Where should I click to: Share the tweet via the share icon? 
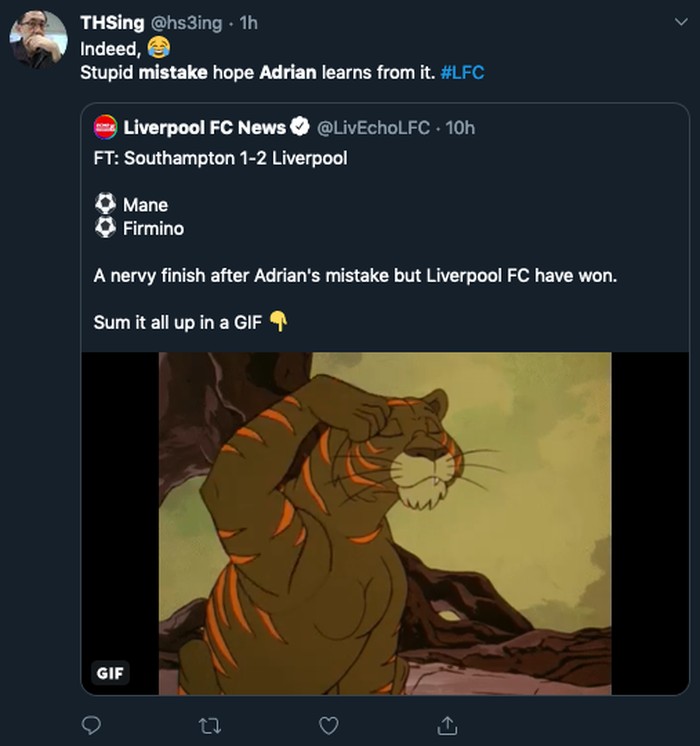[x=446, y=723]
